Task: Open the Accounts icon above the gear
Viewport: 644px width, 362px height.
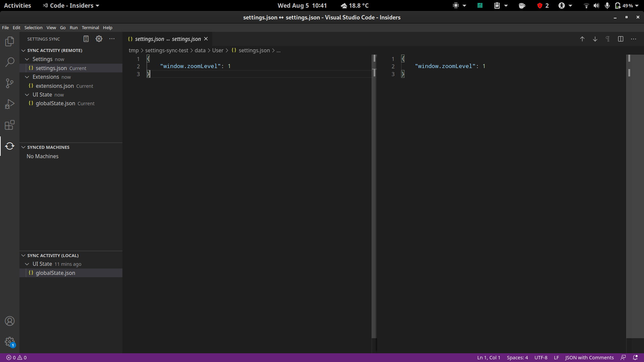Action: click(x=10, y=321)
